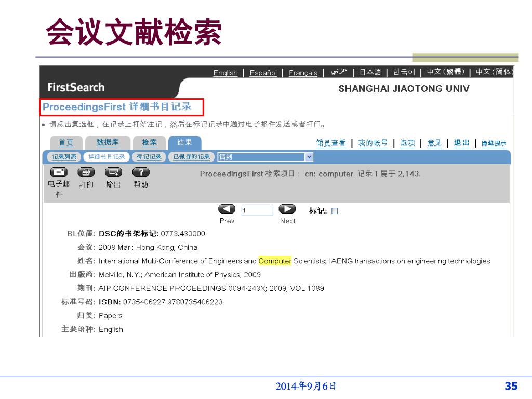Open the 意见 feedback link
The width and height of the screenshot is (532, 399).
(435, 143)
